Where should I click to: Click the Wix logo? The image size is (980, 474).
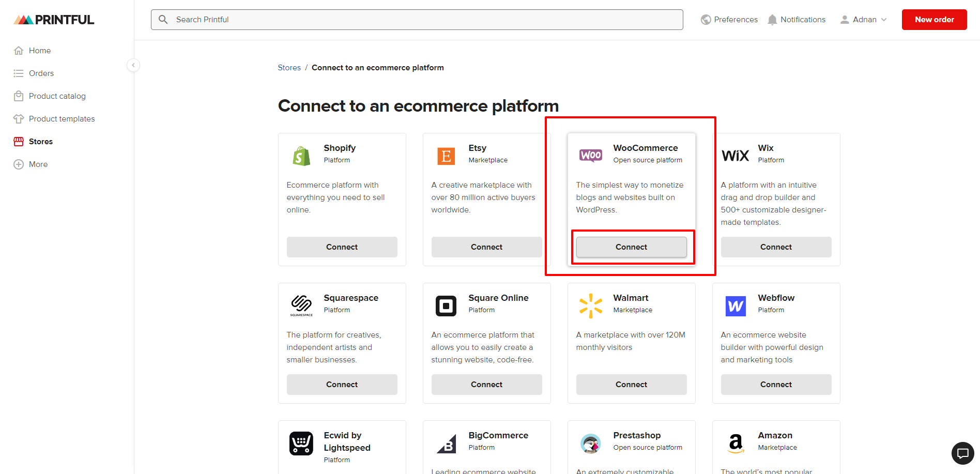click(x=735, y=156)
